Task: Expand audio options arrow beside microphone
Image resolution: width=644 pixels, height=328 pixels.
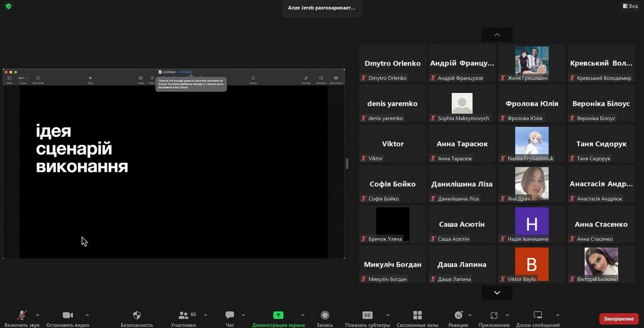Action: coord(38,315)
